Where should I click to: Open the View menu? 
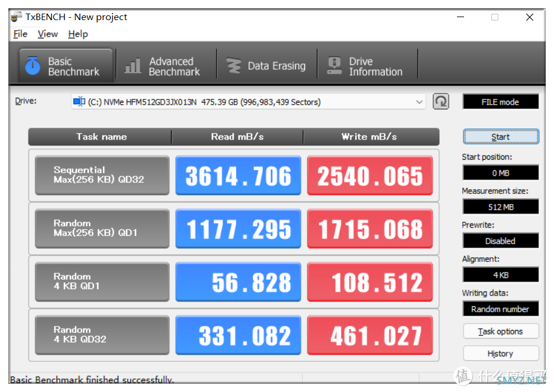coord(48,34)
